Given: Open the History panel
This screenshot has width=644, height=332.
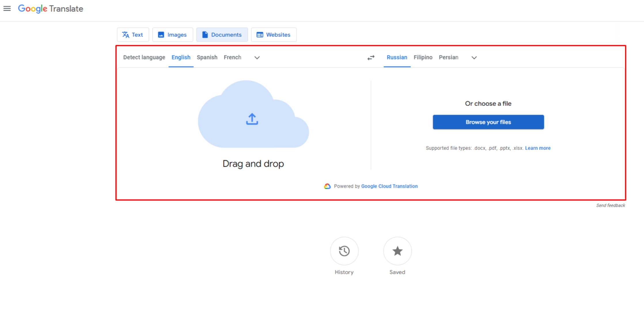Looking at the screenshot, I should 344,251.
